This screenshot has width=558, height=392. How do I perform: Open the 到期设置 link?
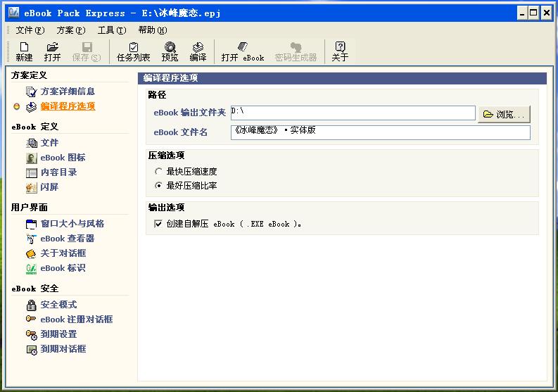pos(58,334)
